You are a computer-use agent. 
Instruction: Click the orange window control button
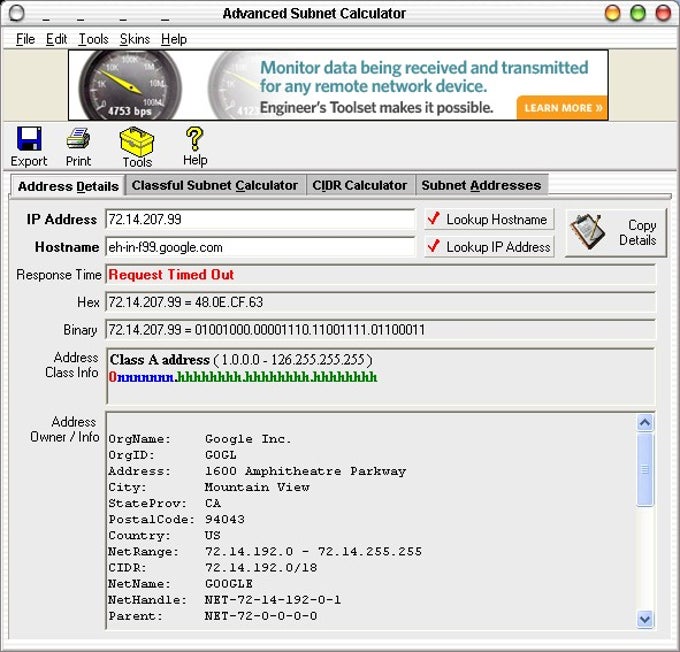click(612, 13)
